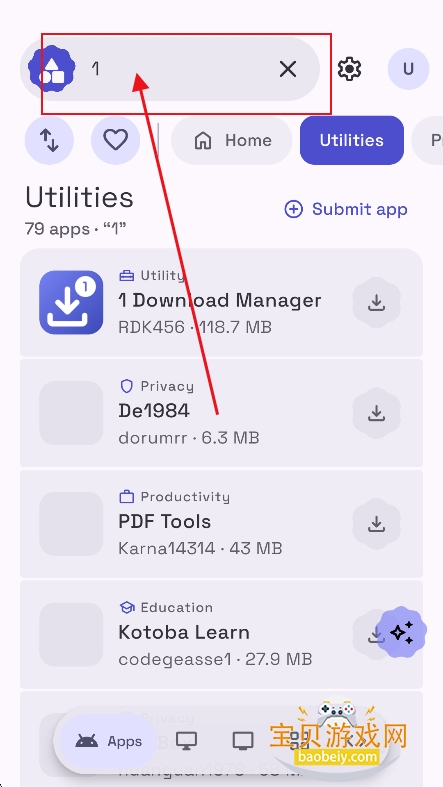Click the Utilities page heading
This screenshot has width=443, height=787.
[x=79, y=197]
